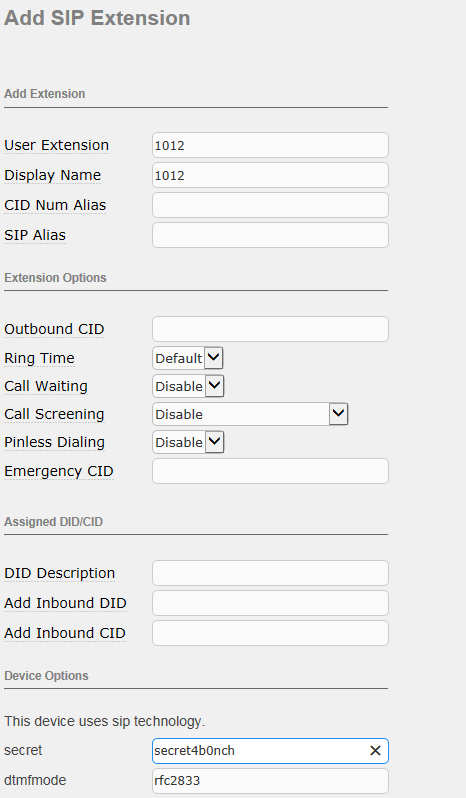Open the Call Screening dropdown
This screenshot has width=466, height=798.
[250, 414]
